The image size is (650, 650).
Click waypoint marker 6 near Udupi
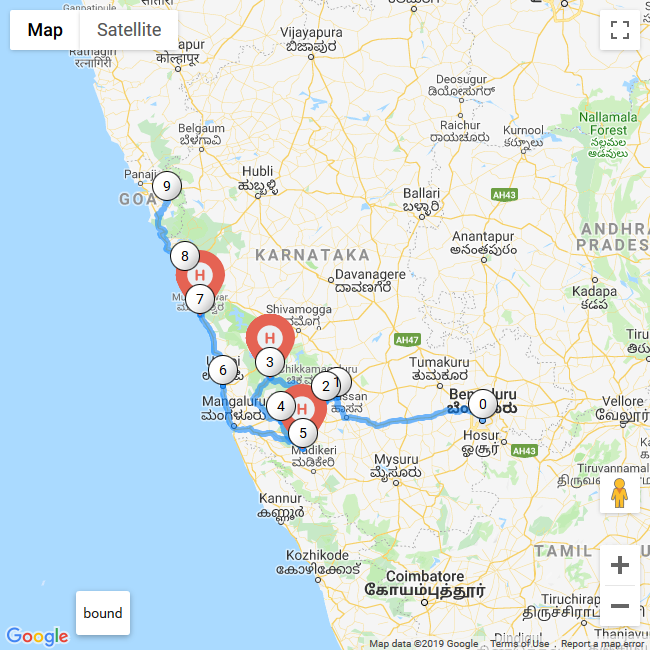(223, 370)
